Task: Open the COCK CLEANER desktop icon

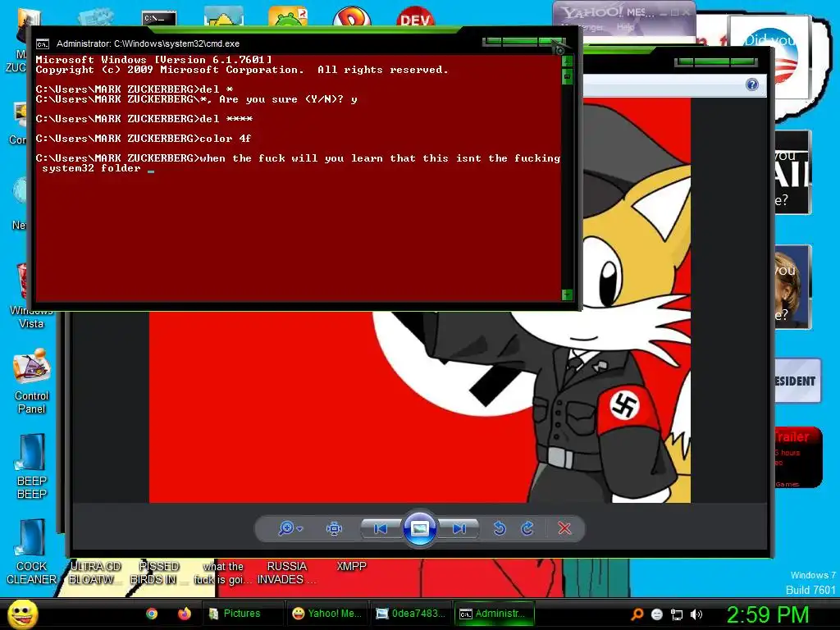Action: point(32,551)
